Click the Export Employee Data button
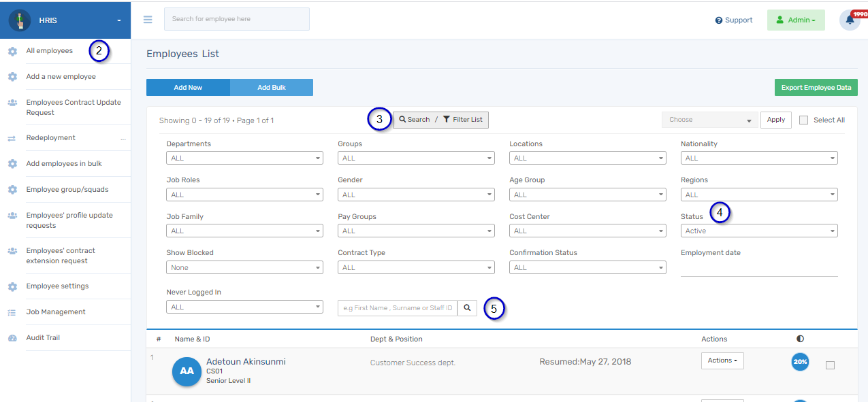 tap(816, 88)
